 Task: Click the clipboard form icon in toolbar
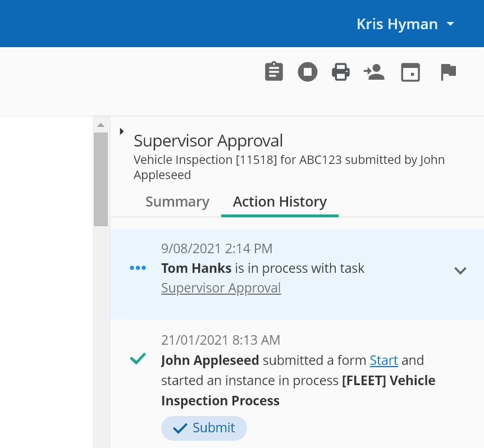tap(274, 72)
